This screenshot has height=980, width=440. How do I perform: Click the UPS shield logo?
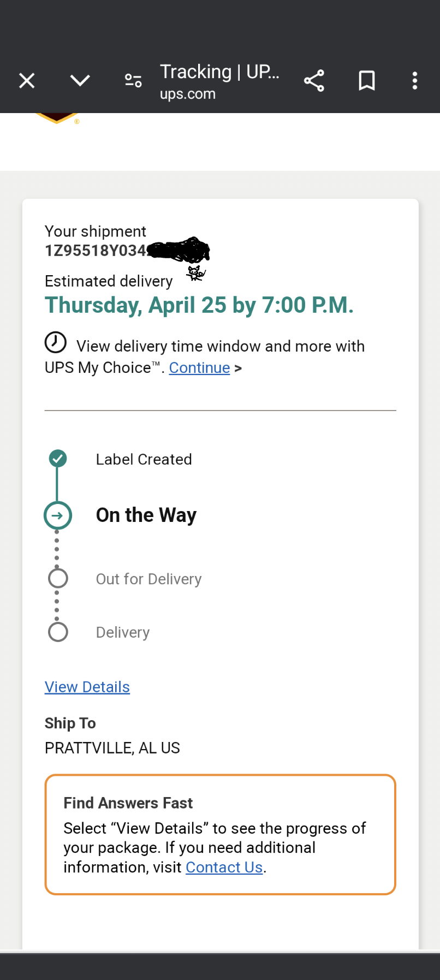click(x=56, y=117)
